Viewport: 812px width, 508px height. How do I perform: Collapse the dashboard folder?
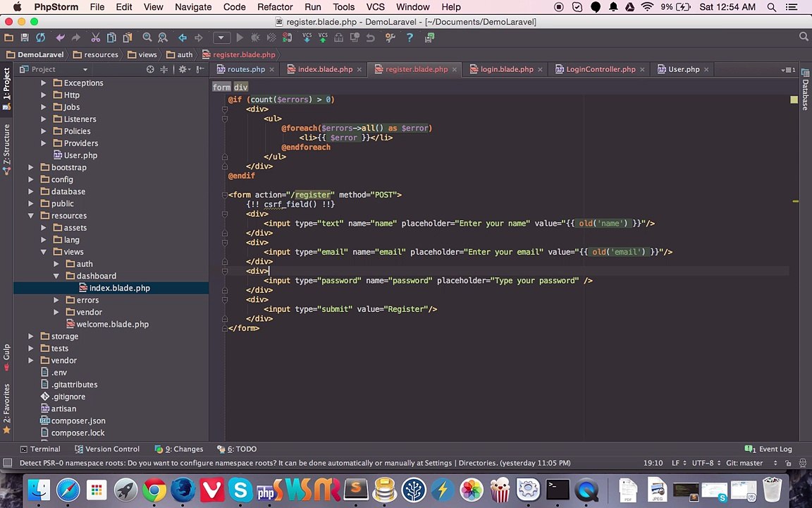[56, 276]
